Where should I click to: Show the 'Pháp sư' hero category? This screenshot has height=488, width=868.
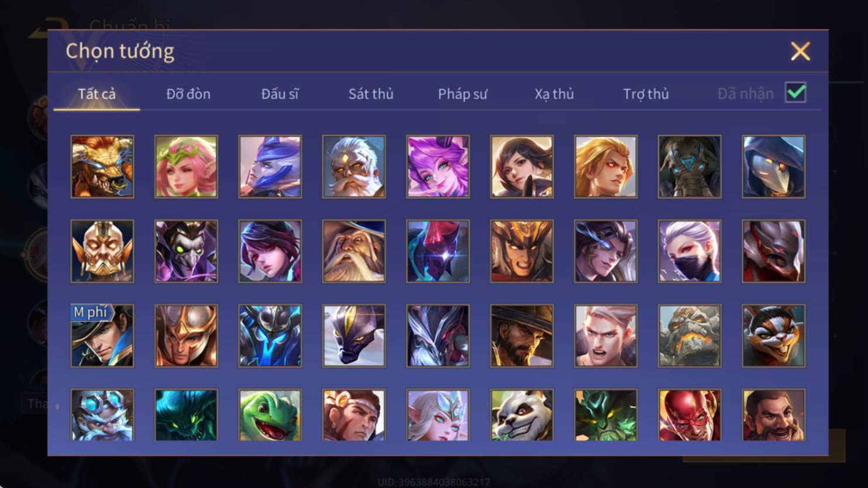coord(462,94)
